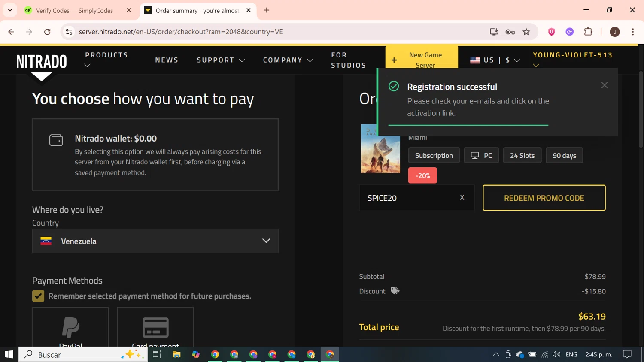Viewport: 644px width, 362px height.
Task: Click the game cover thumbnail
Action: (380, 148)
